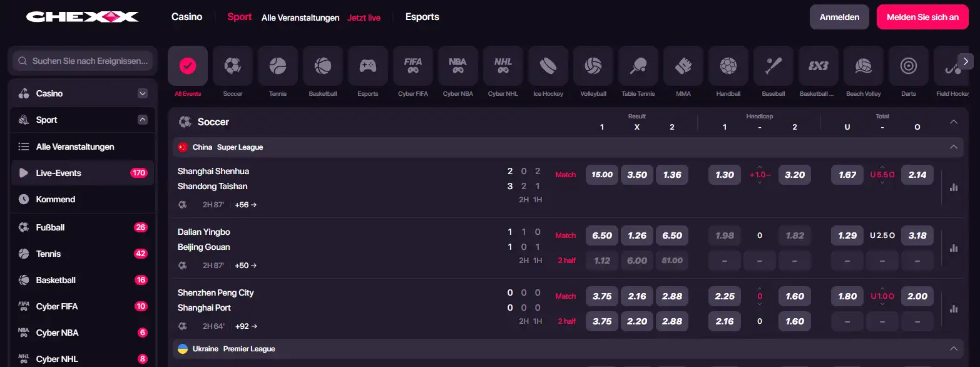This screenshot has width=980, height=367.
Task: Collapse the China Super League group
Action: coord(954,147)
